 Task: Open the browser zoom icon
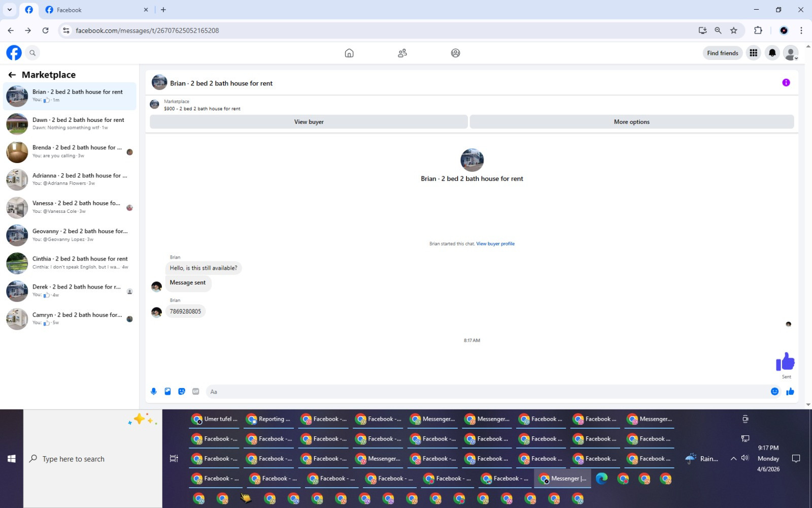718,30
